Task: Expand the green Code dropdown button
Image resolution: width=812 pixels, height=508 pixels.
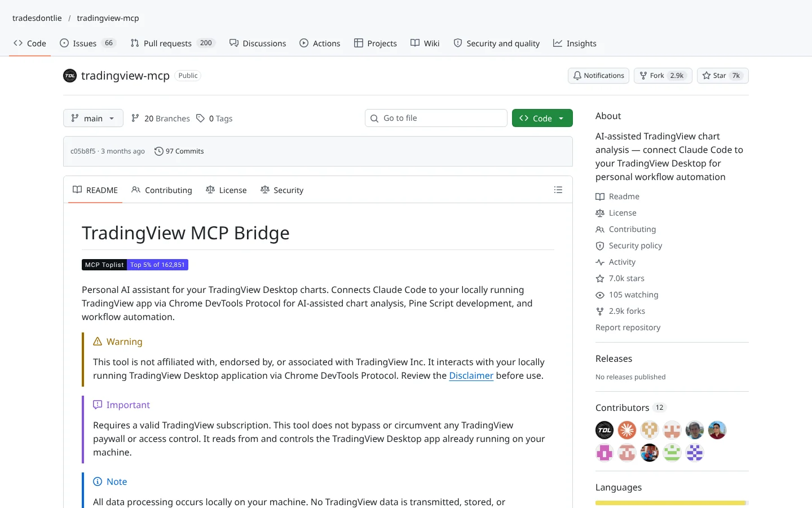Action: coord(542,118)
